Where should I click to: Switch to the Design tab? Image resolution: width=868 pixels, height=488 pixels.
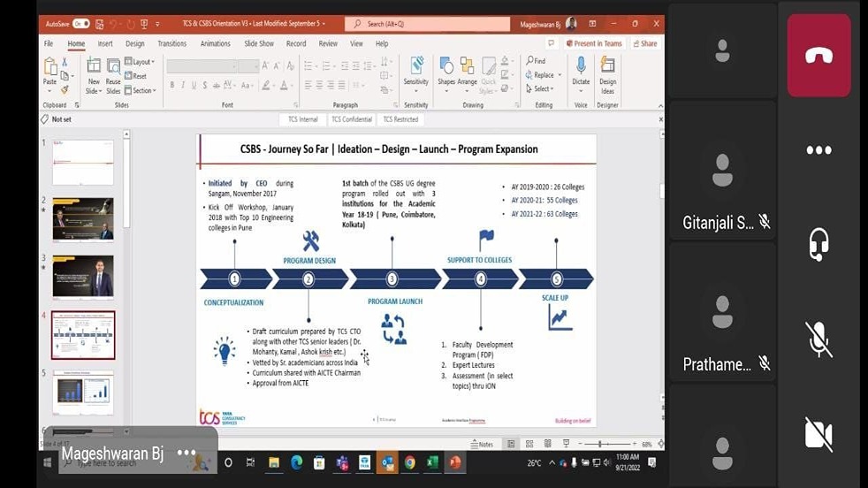point(134,43)
